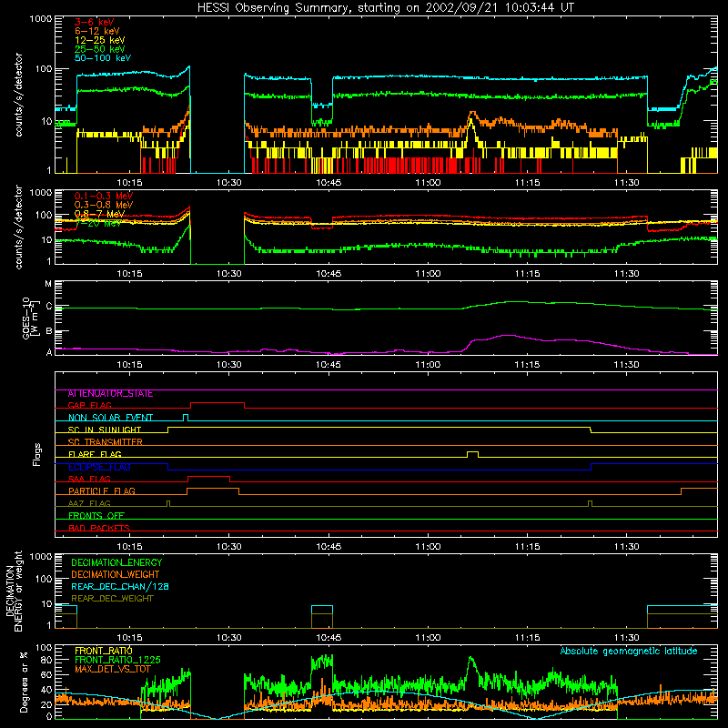Screen dimensions: 728x728
Task: Click the A class tick label on GOES panel
Action: (49, 352)
